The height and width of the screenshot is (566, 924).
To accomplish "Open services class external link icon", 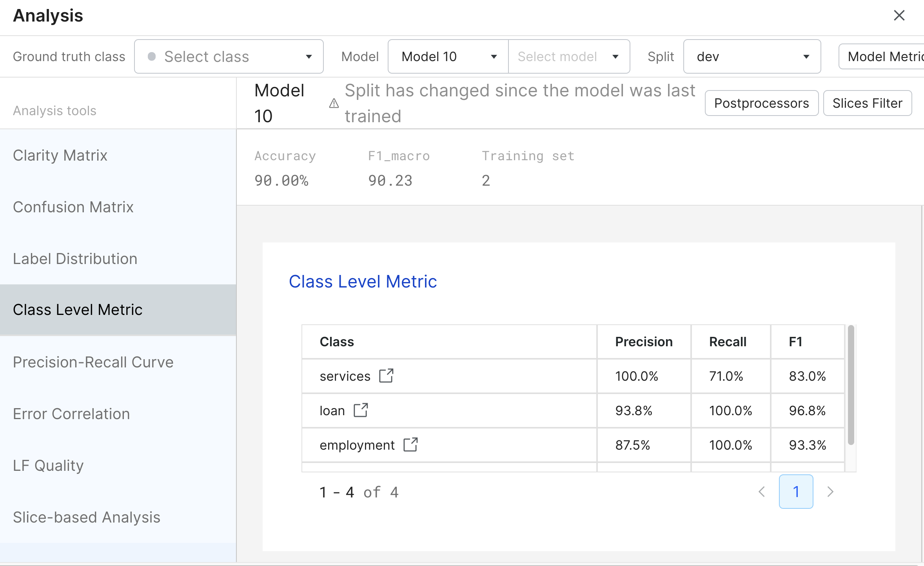I will (x=386, y=376).
